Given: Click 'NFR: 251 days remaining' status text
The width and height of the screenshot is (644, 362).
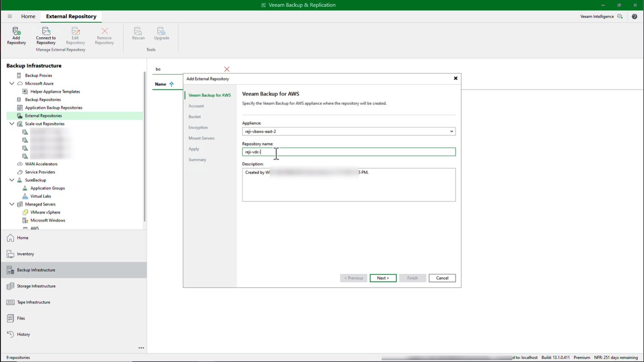Looking at the screenshot, I should point(616,357).
